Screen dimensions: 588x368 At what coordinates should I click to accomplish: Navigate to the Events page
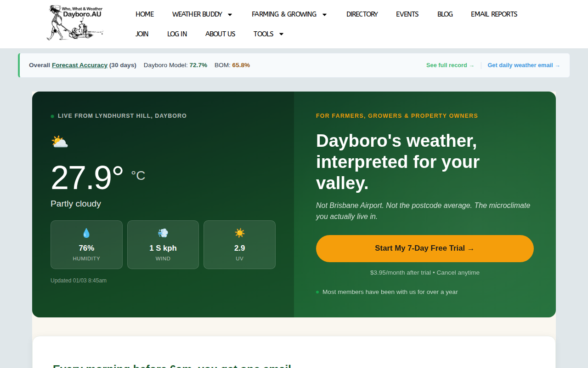click(x=407, y=14)
